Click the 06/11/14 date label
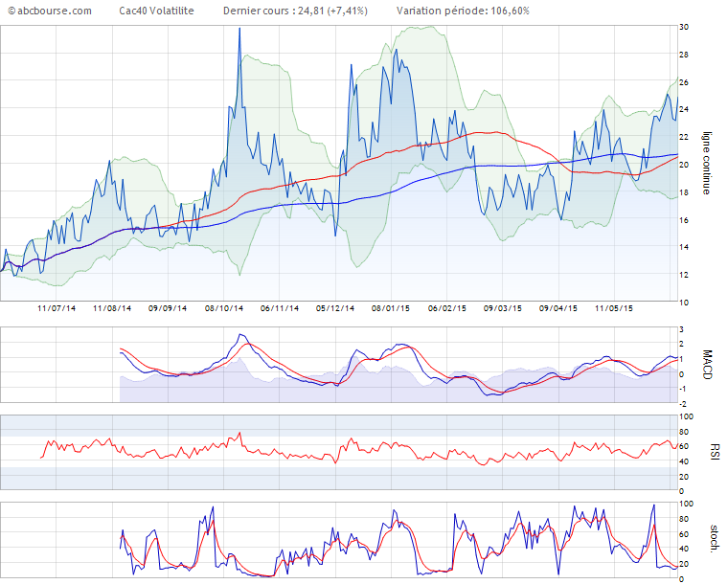Screen dimensions: 728x584 280,308
